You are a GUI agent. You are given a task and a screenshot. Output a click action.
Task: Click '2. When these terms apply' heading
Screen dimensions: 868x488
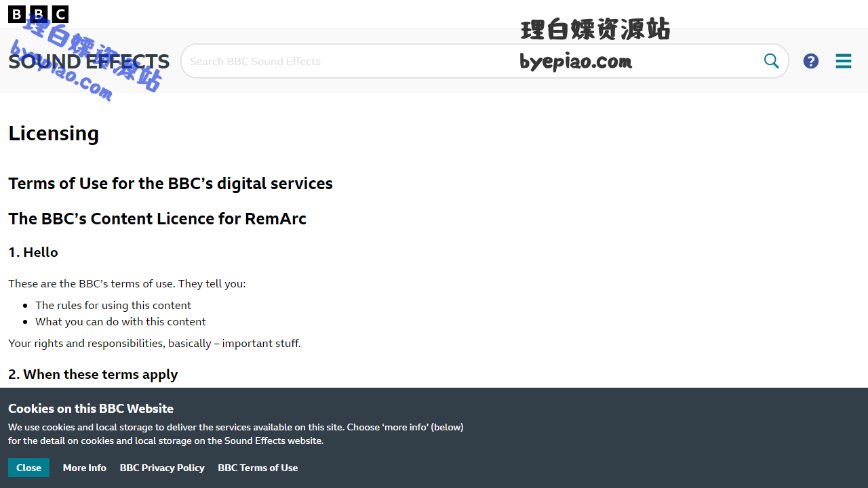pyautogui.click(x=93, y=374)
